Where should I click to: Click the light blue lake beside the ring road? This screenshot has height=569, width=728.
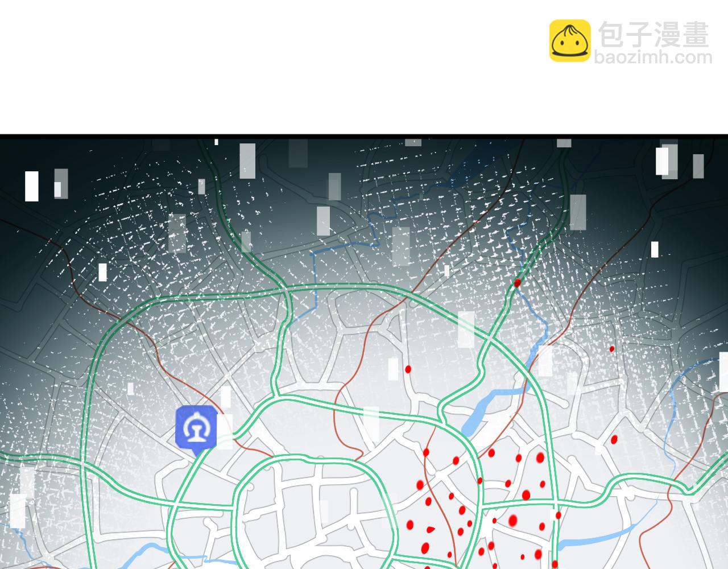488,405
